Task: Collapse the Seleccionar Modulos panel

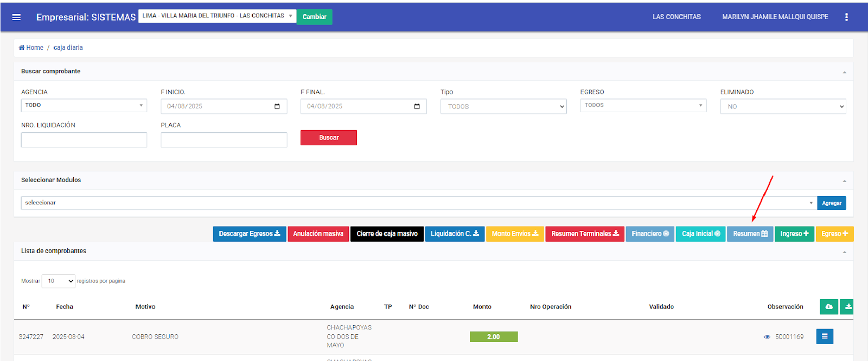Action: (x=844, y=181)
